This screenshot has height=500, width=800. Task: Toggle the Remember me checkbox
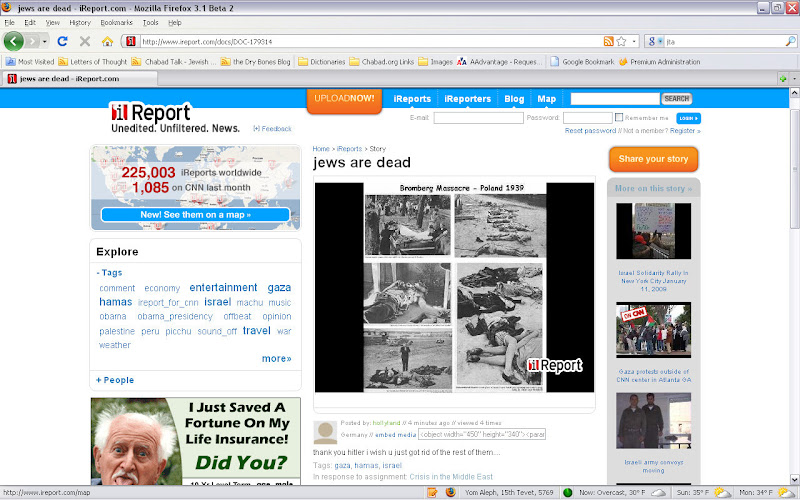(x=619, y=117)
